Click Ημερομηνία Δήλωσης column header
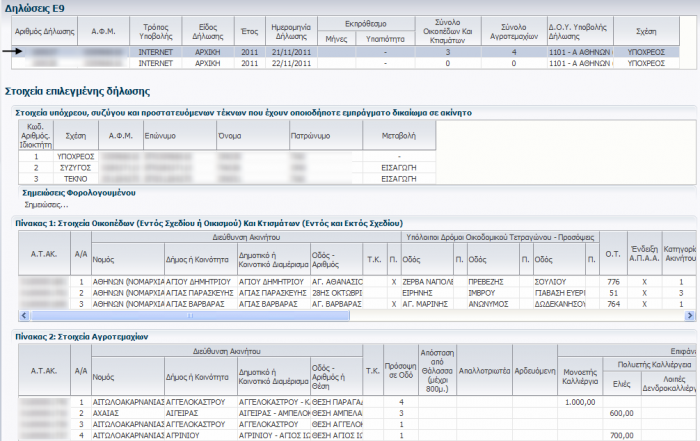 290,30
